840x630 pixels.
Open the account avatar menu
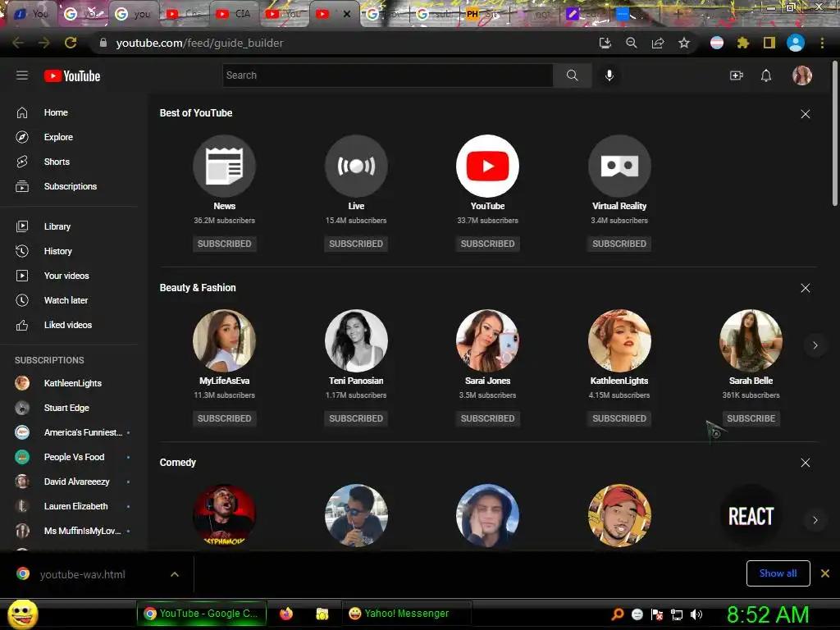pos(802,75)
